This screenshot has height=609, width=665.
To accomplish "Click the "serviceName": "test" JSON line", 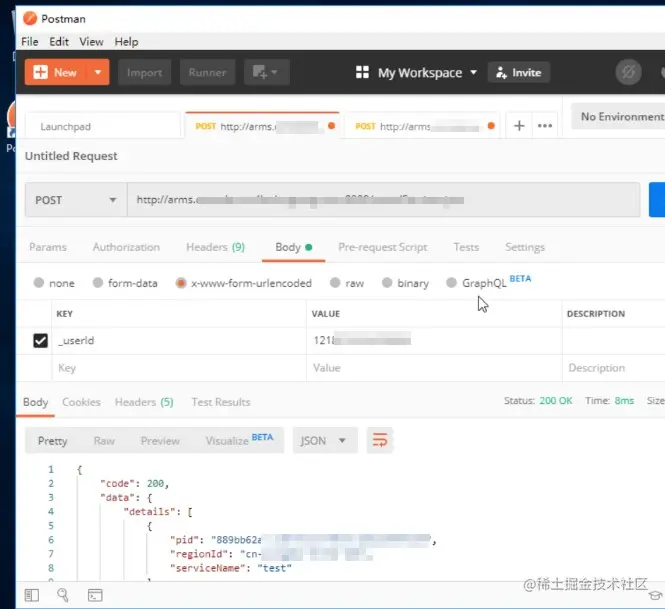I will coord(231,567).
